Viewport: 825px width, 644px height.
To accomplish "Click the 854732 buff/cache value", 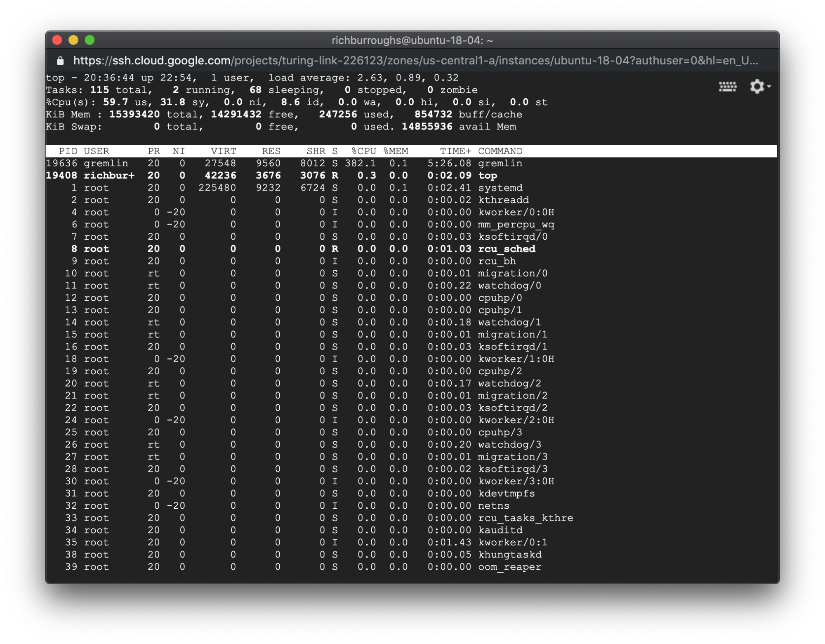I will (433, 114).
